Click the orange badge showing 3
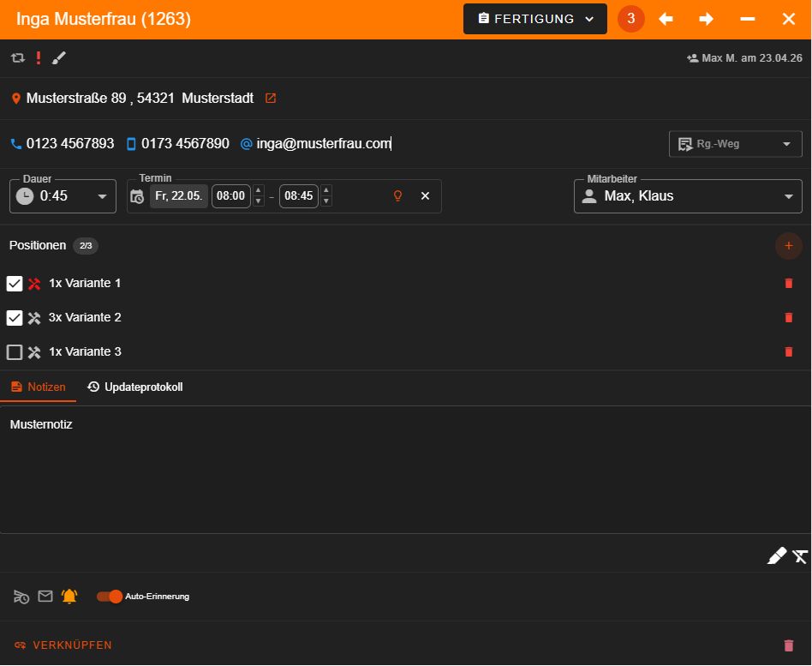Image resolution: width=812 pixels, height=666 pixels. coord(630,19)
